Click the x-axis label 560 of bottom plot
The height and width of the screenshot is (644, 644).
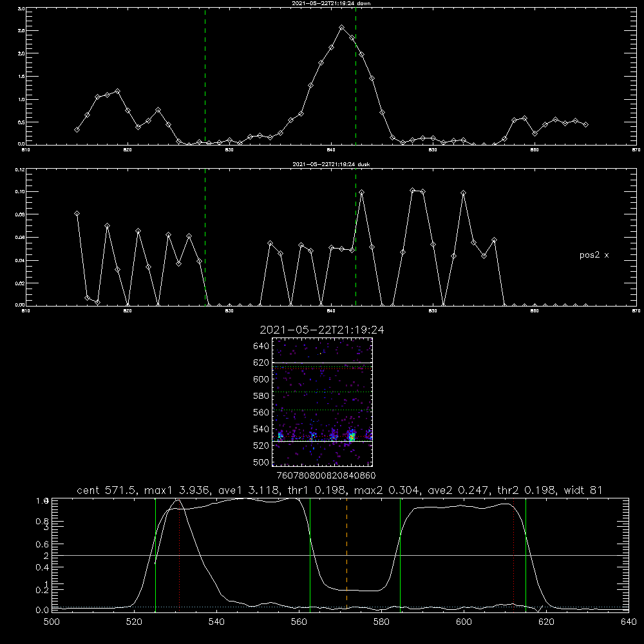coord(299,622)
